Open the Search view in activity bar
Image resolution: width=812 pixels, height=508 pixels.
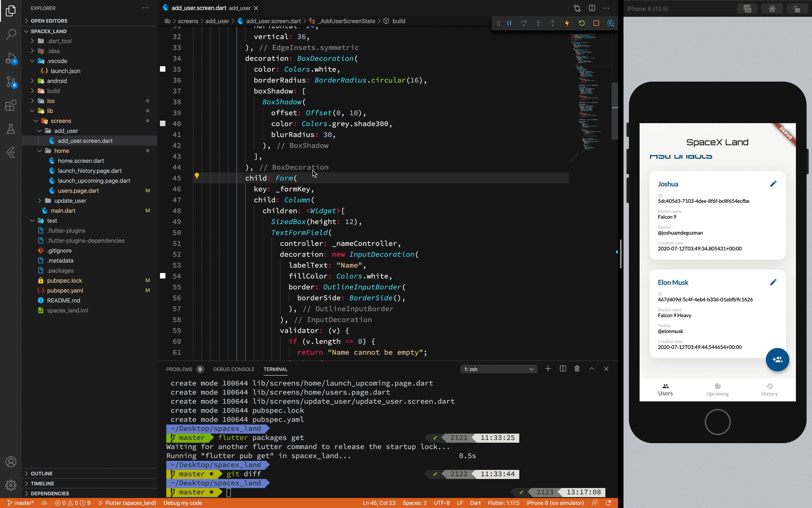click(11, 34)
